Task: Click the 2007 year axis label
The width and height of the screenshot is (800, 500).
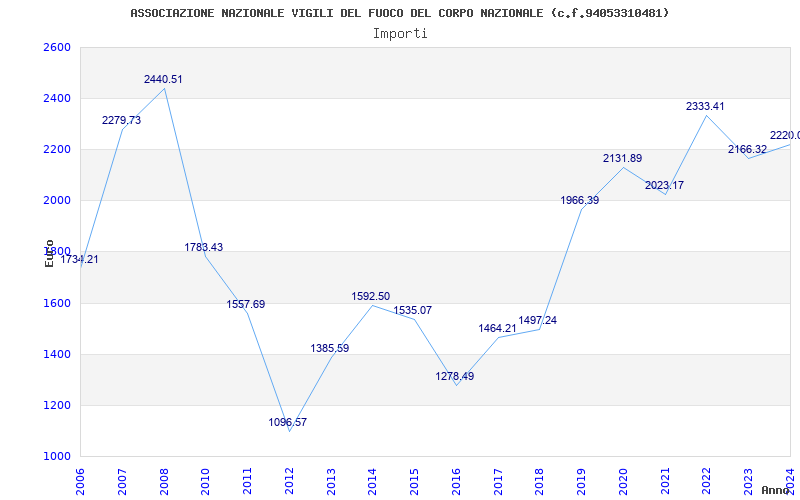Action: [122, 481]
